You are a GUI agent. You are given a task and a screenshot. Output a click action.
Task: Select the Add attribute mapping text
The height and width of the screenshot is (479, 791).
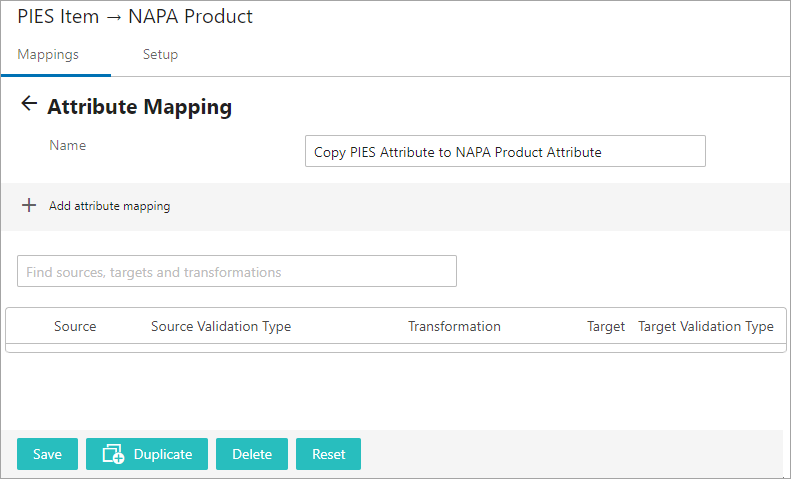pos(109,206)
